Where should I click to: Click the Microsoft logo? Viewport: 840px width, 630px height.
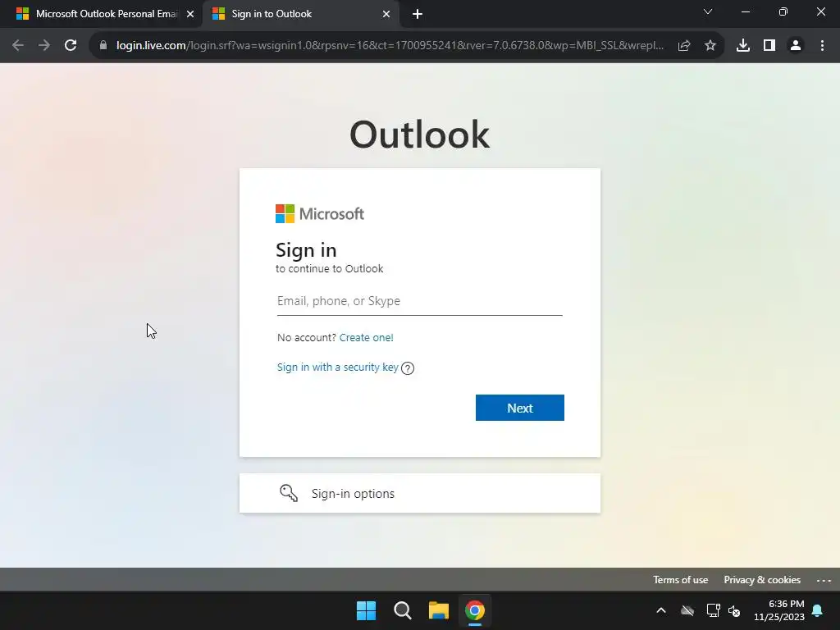[320, 214]
